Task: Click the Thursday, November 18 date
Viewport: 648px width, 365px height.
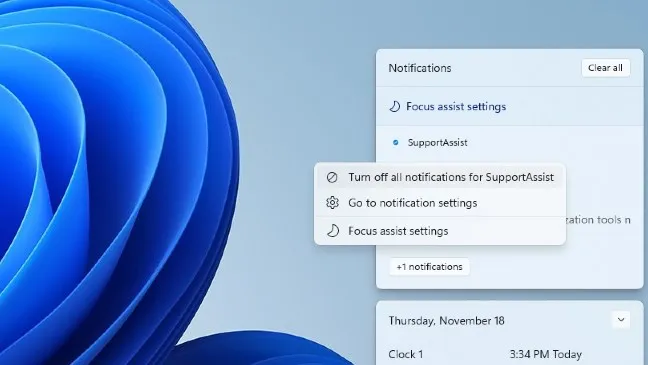Action: click(446, 321)
